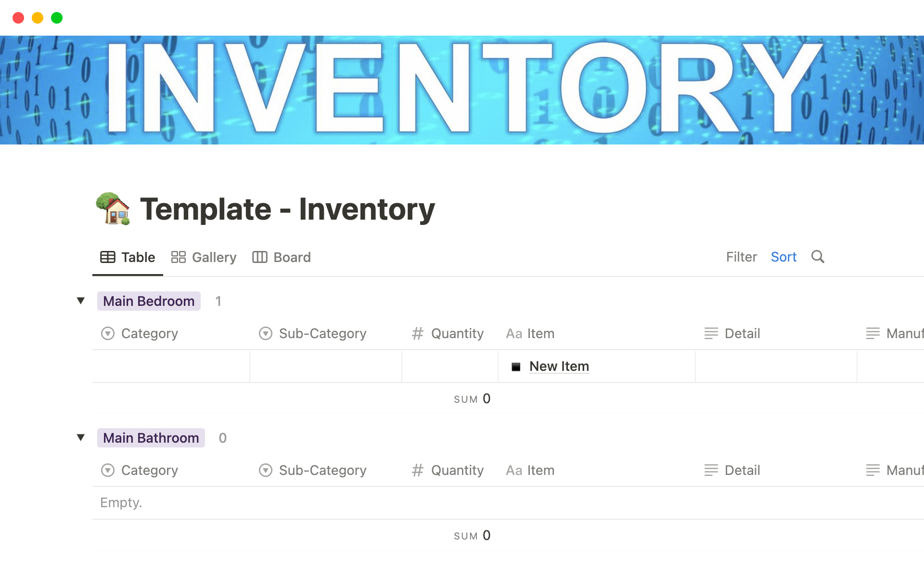Click the Item name field
The image size is (924, 578).
point(558,366)
